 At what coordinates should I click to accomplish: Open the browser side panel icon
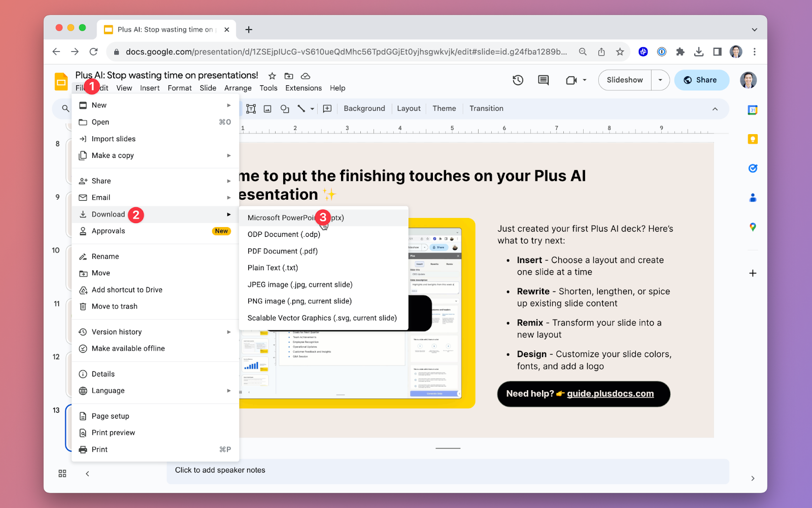point(717,52)
